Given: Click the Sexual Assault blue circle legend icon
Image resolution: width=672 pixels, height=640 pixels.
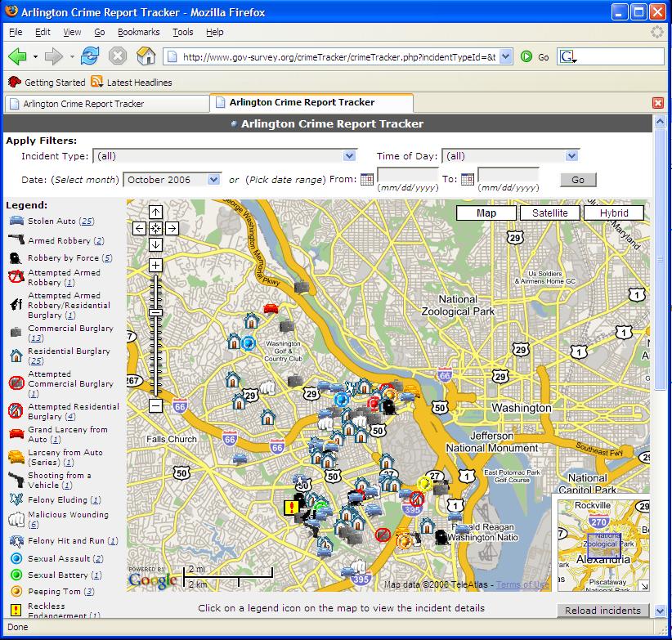Looking at the screenshot, I should [x=16, y=558].
